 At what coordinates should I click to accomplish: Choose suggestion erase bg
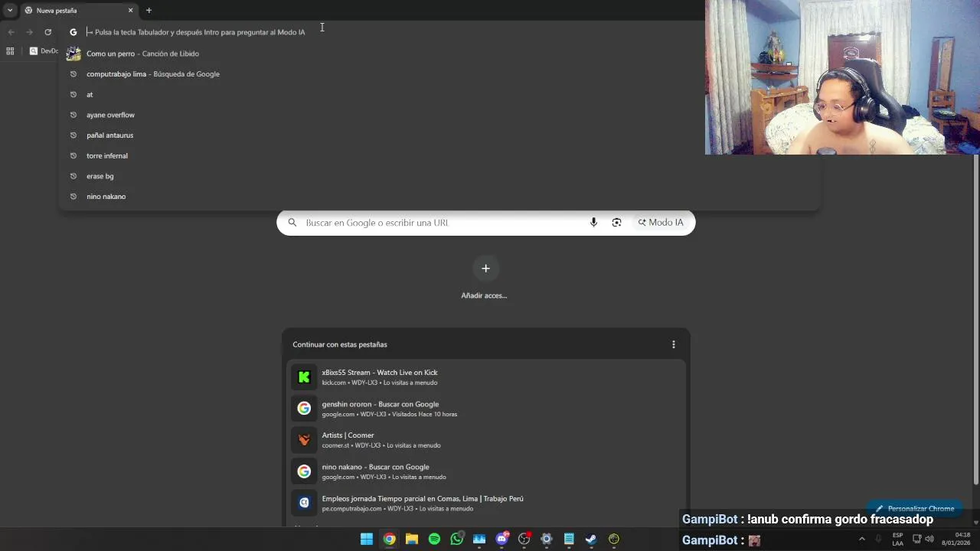pos(439,176)
